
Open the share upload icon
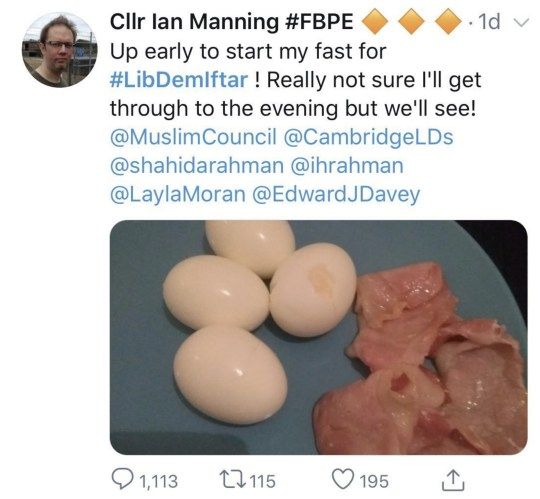pyautogui.click(x=453, y=480)
